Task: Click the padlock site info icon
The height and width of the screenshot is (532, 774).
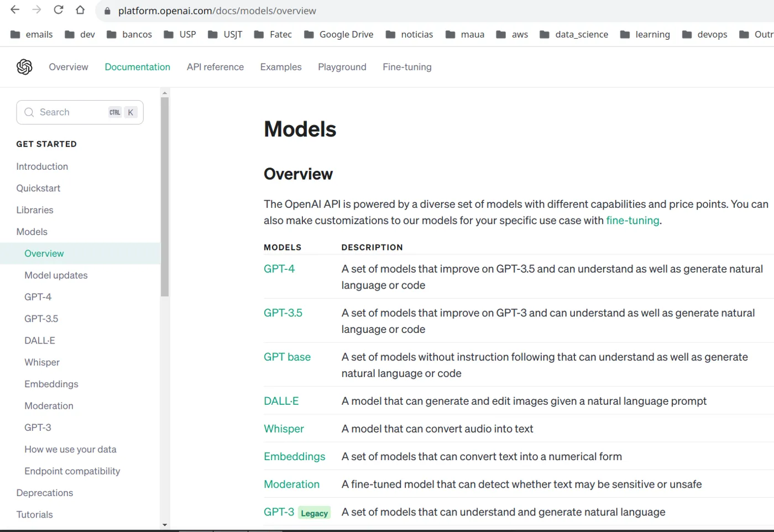Action: click(107, 11)
